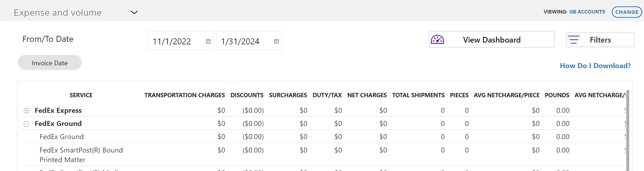Sort by DISCOUNTS column header

tap(247, 95)
